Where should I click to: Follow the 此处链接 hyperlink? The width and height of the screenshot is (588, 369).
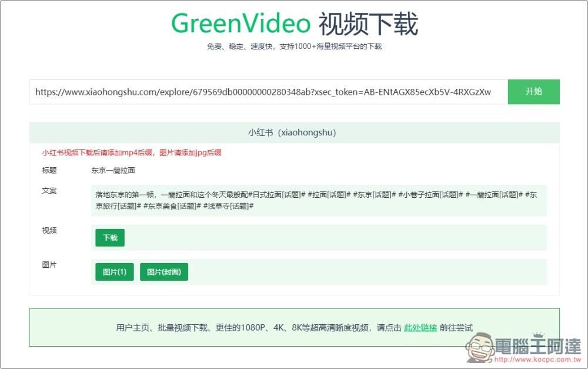click(x=420, y=328)
